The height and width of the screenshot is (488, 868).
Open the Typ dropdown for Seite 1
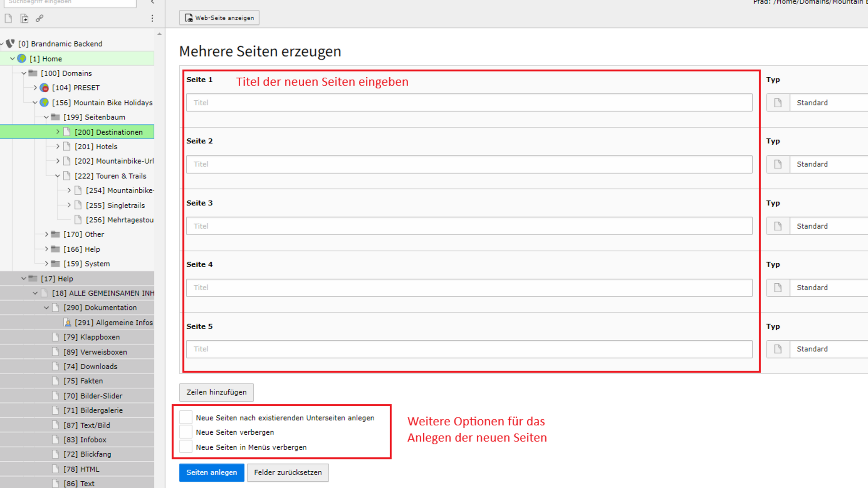tap(827, 103)
